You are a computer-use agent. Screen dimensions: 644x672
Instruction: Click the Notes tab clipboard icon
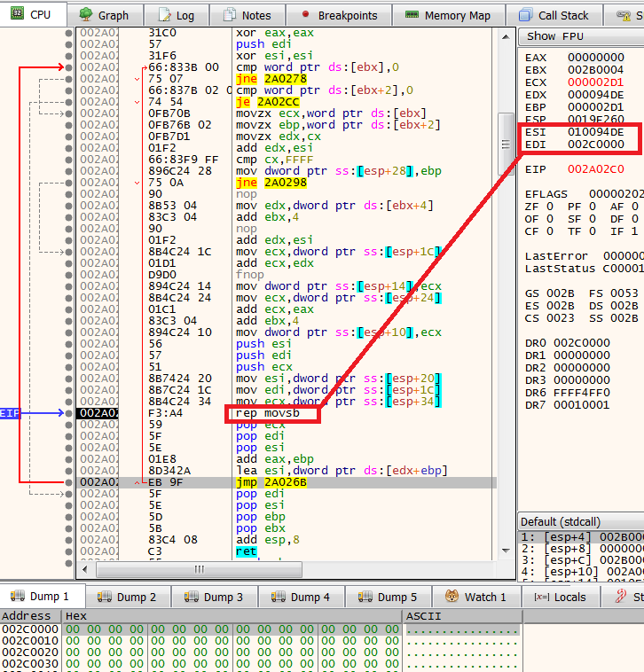point(230,15)
